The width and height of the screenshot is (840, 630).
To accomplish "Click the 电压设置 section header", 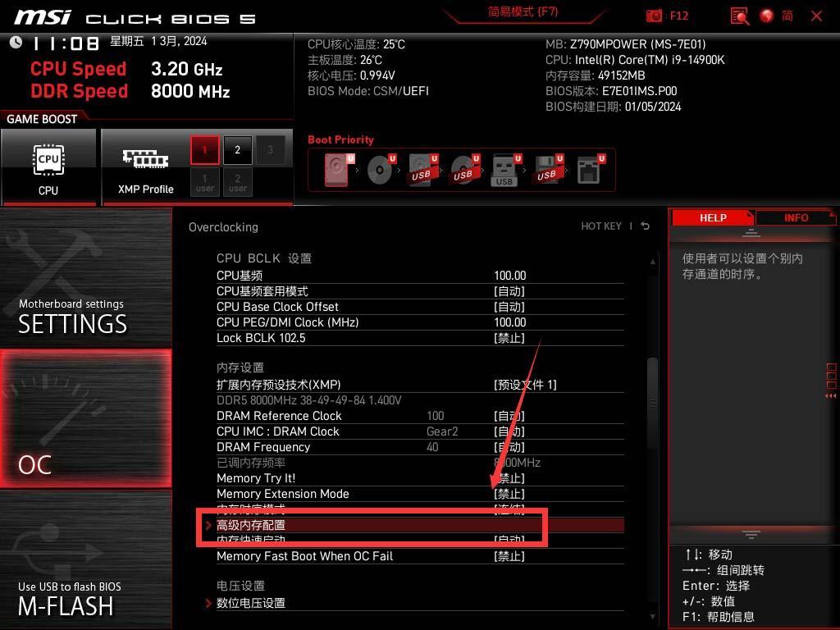I will click(240, 586).
